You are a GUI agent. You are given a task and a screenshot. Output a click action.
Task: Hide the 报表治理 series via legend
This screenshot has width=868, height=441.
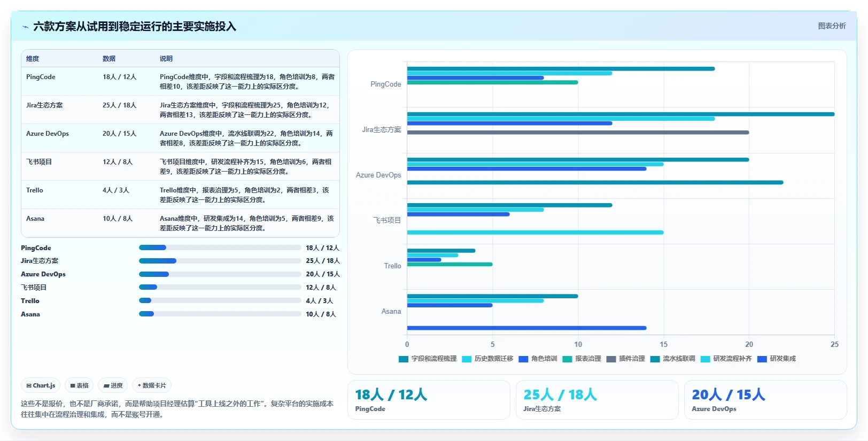point(582,359)
